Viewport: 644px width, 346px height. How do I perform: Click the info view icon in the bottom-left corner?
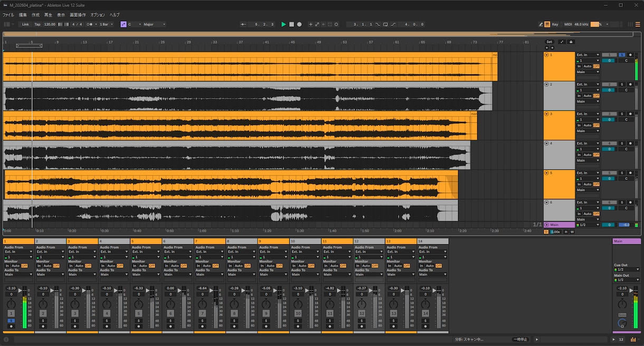tap(6, 340)
